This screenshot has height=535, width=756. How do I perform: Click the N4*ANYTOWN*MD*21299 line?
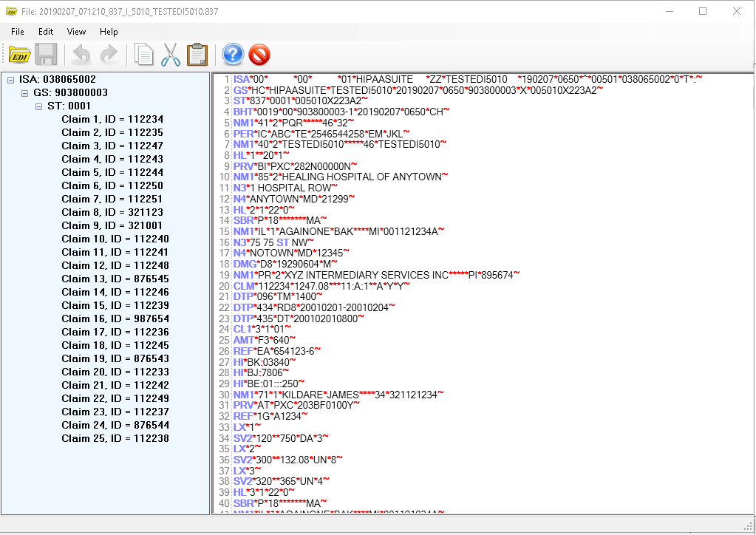[294, 199]
